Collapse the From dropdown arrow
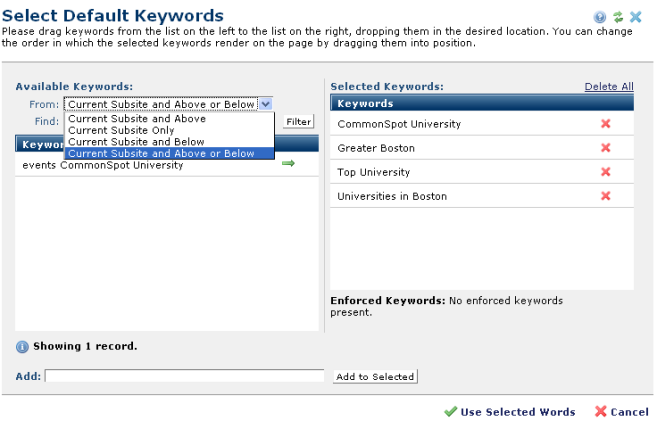Image resolution: width=657 pixels, height=421 pixels. 265,103
